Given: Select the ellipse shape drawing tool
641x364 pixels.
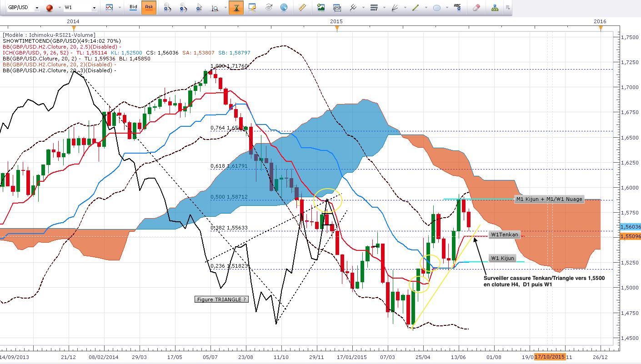Looking at the screenshot, I should [437, 8].
